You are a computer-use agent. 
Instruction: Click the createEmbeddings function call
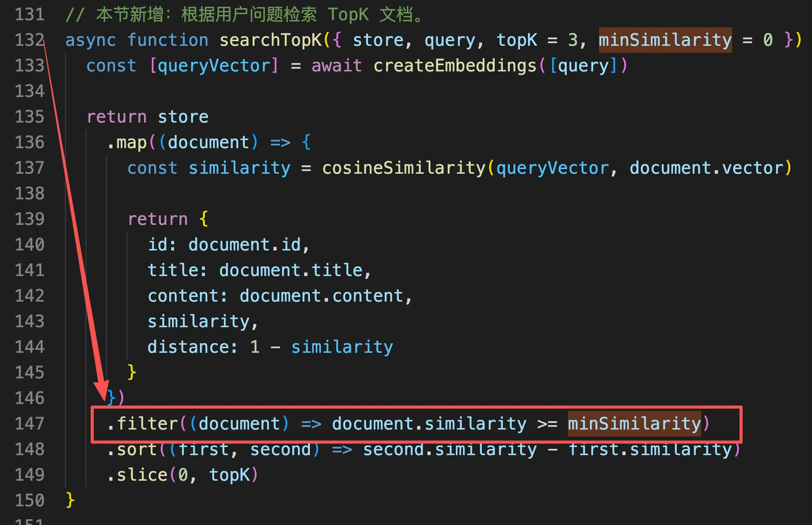tap(455, 65)
